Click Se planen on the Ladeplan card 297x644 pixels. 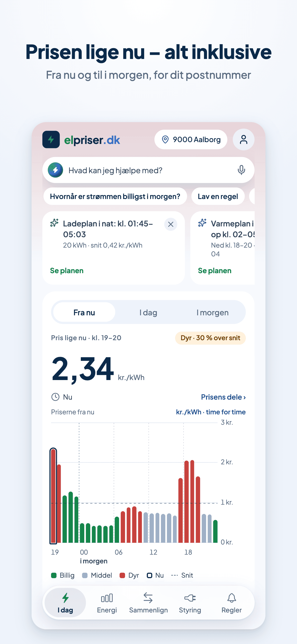(x=67, y=271)
